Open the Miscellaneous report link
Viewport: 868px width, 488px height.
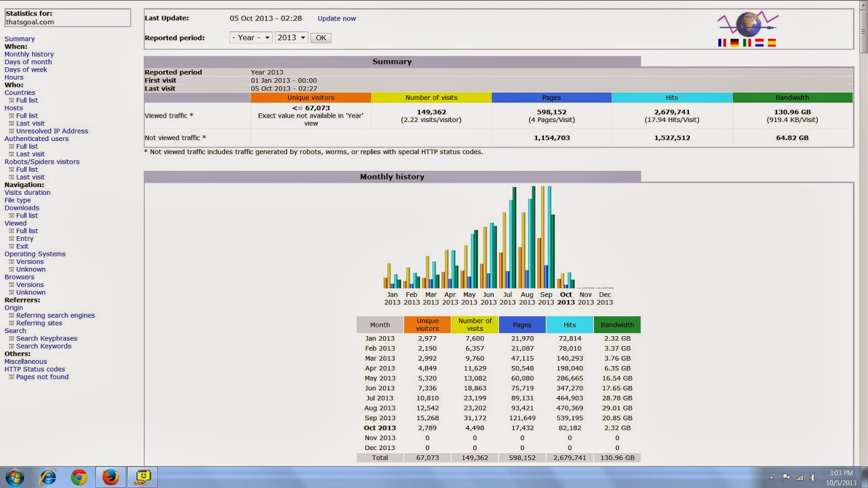(26, 362)
